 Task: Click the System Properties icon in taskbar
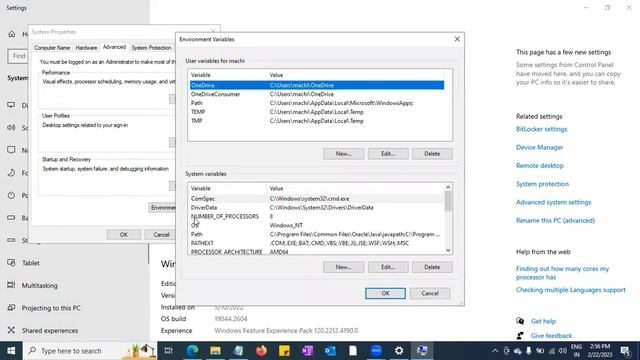(422, 351)
